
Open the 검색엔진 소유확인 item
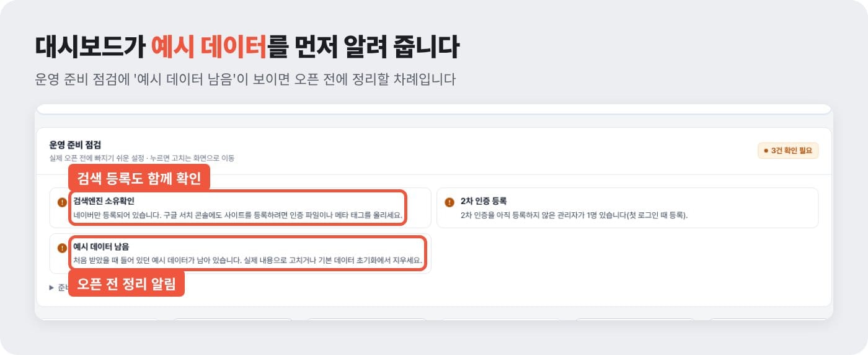(x=240, y=208)
